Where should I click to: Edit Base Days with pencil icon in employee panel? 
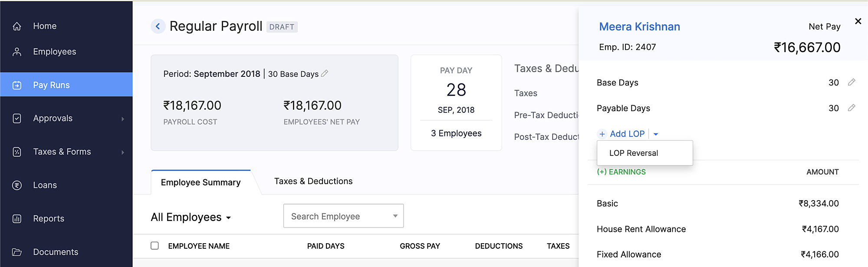[852, 82]
